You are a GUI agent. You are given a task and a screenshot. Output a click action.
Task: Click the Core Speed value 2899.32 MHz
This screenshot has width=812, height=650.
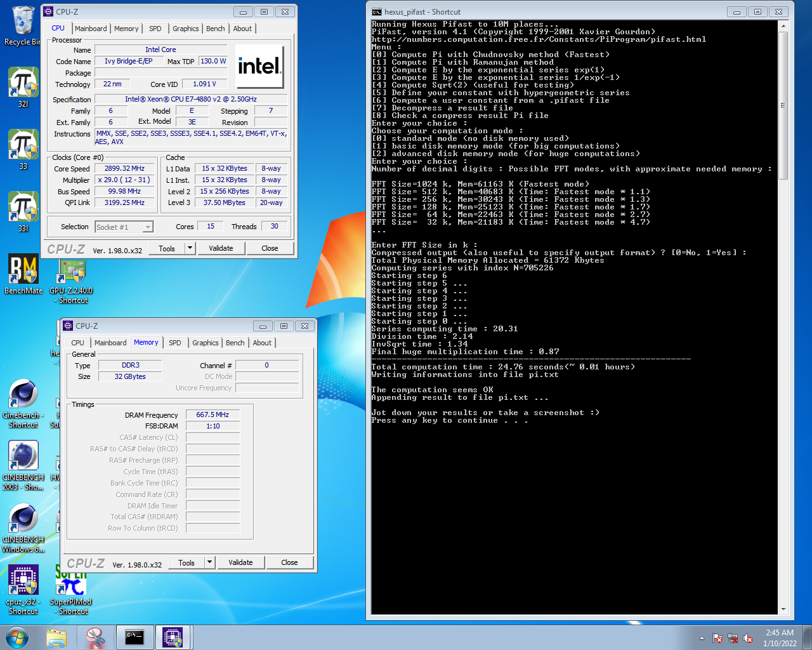pos(124,168)
